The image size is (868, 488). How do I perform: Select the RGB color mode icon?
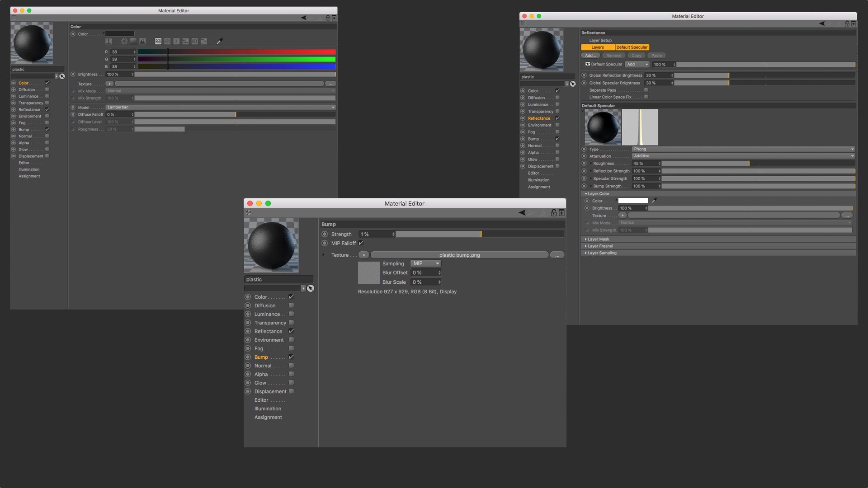[x=158, y=41]
